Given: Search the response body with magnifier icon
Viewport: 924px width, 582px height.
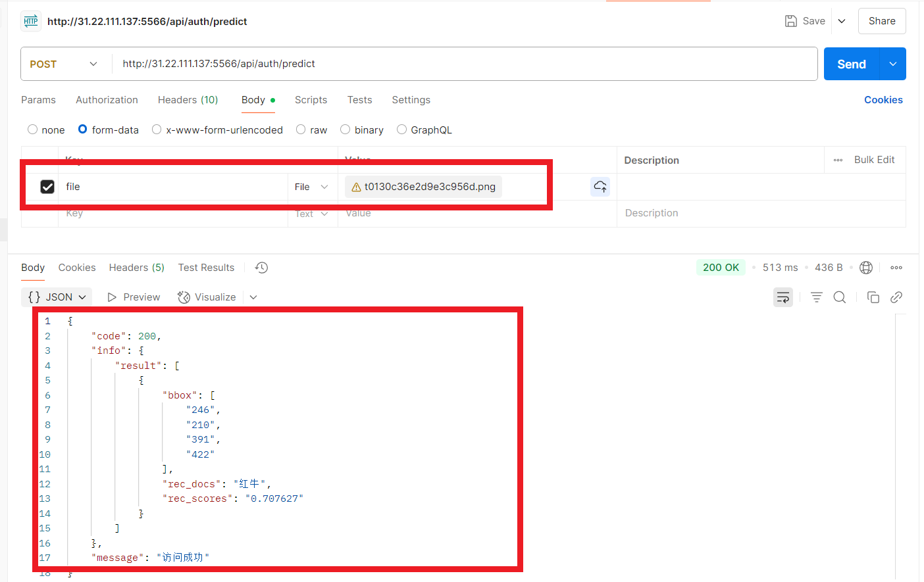Looking at the screenshot, I should 839,297.
